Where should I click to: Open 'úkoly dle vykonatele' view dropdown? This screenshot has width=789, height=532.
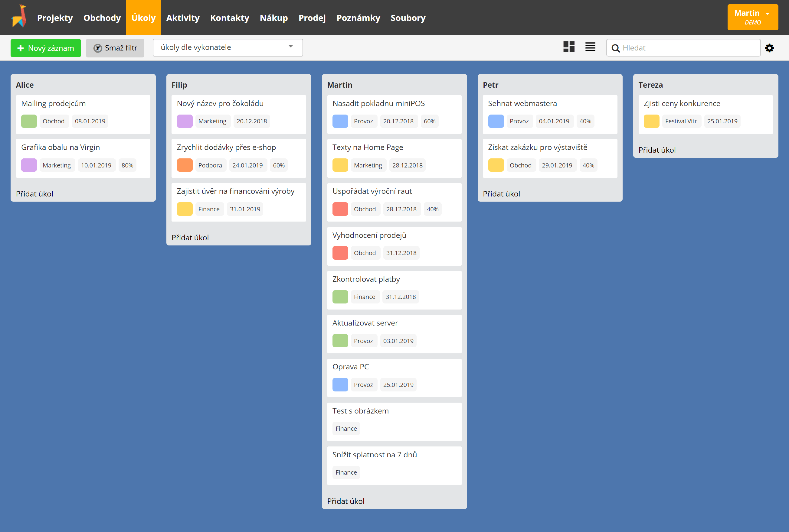(228, 47)
